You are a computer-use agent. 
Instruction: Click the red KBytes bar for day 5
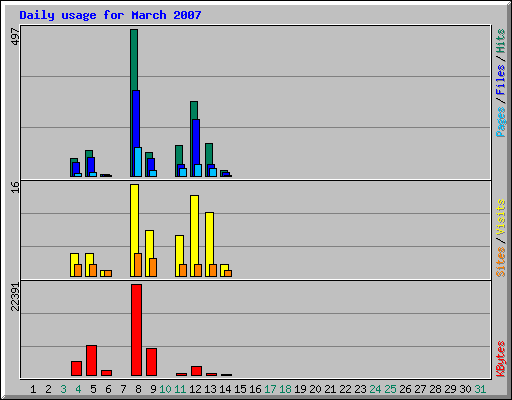(91, 361)
